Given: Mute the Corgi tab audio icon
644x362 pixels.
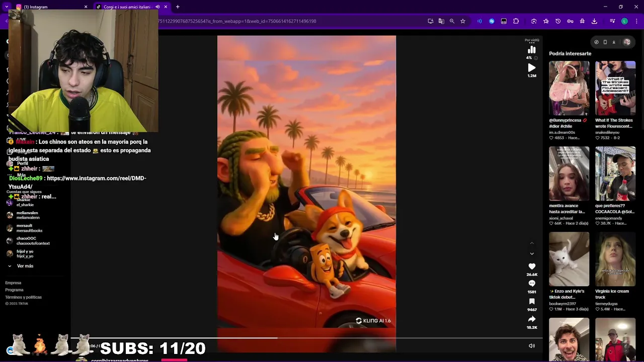Looking at the screenshot, I should (x=157, y=7).
